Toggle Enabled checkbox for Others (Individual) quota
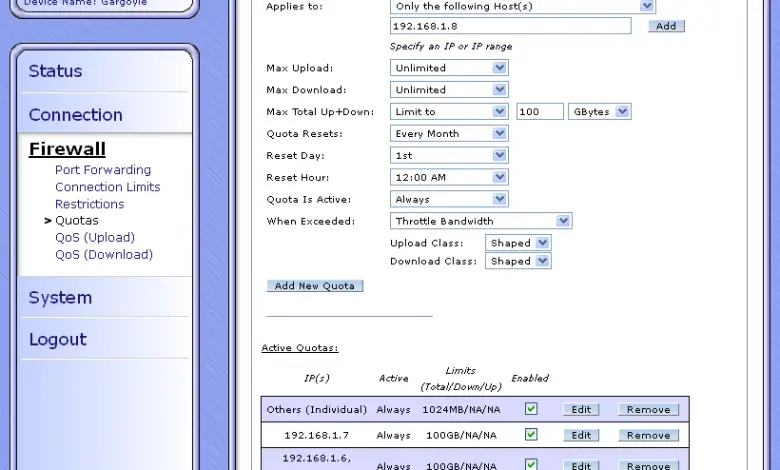This screenshot has height=470, width=780. pyautogui.click(x=531, y=409)
